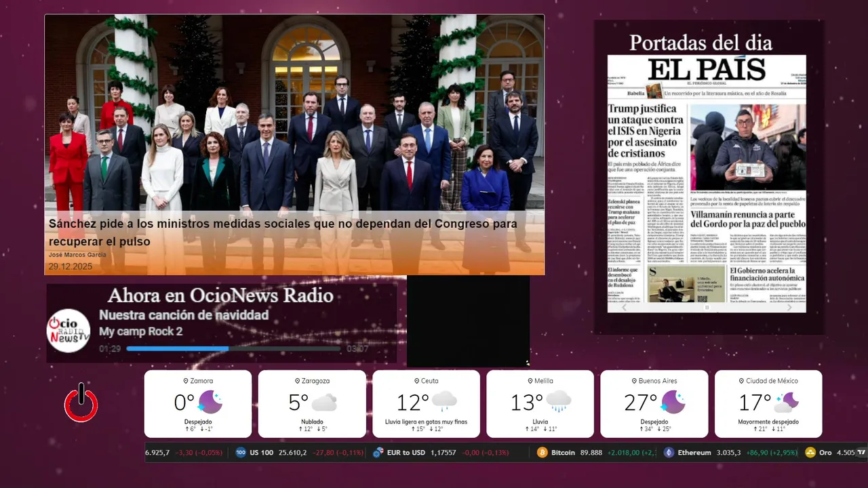Click Zamora's moon weather icon
This screenshot has width=868, height=488.
pos(210,403)
